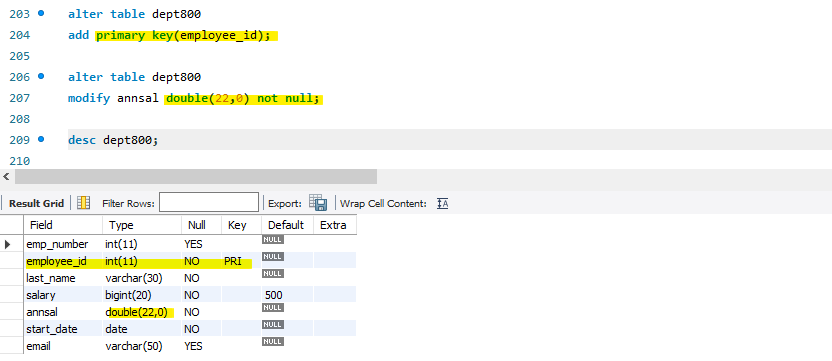Select the emp_number field cell
Image resolution: width=832 pixels, height=361 pixels.
tap(63, 244)
